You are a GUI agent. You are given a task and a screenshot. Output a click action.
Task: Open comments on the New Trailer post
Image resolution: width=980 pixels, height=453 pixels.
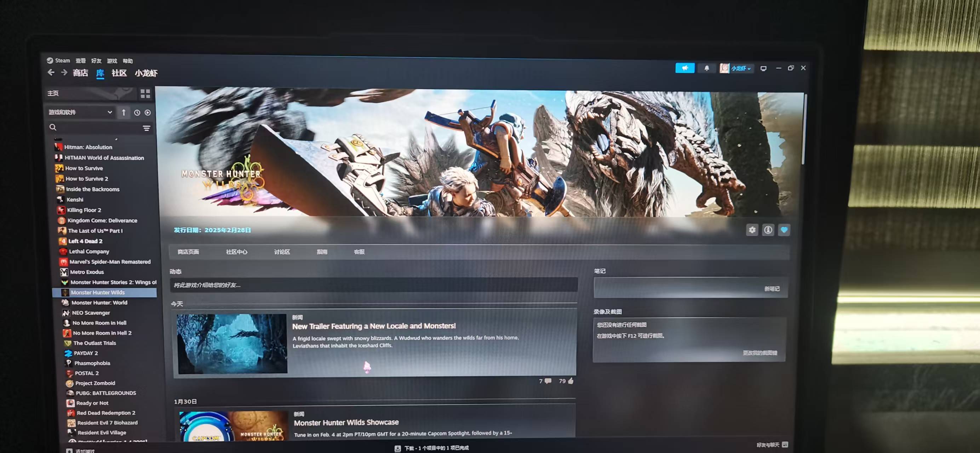pos(545,381)
